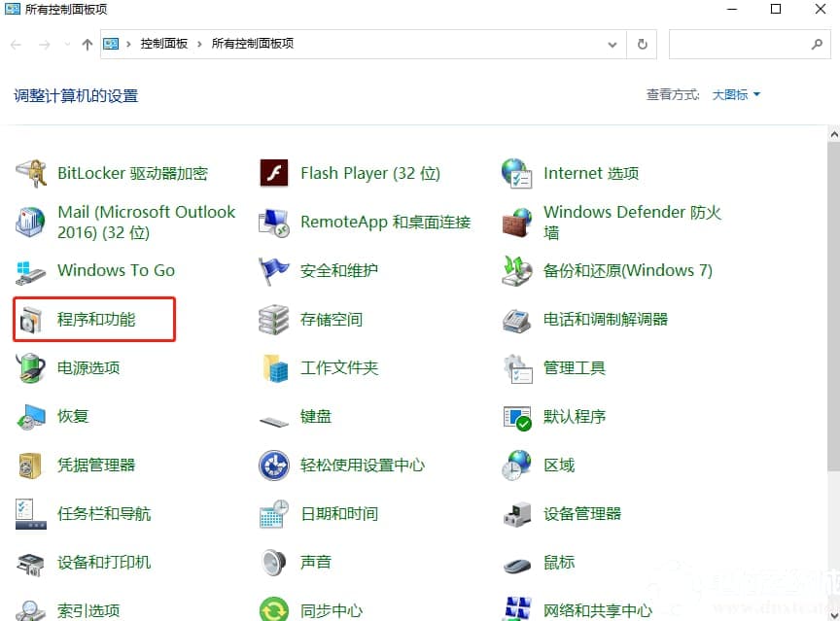The width and height of the screenshot is (840, 621).
Task: Open 电话和调制解调器 phone icon
Action: tap(516, 320)
